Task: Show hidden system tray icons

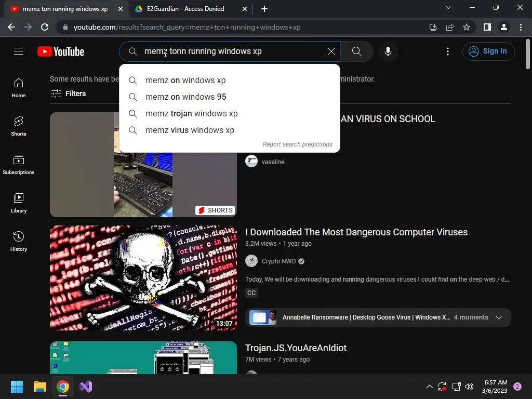Action: pyautogui.click(x=429, y=387)
